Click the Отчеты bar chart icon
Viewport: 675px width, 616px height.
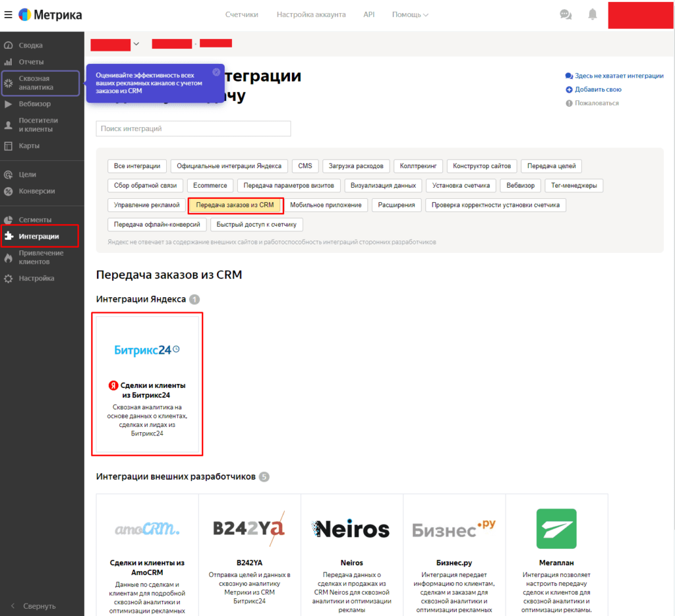point(8,62)
